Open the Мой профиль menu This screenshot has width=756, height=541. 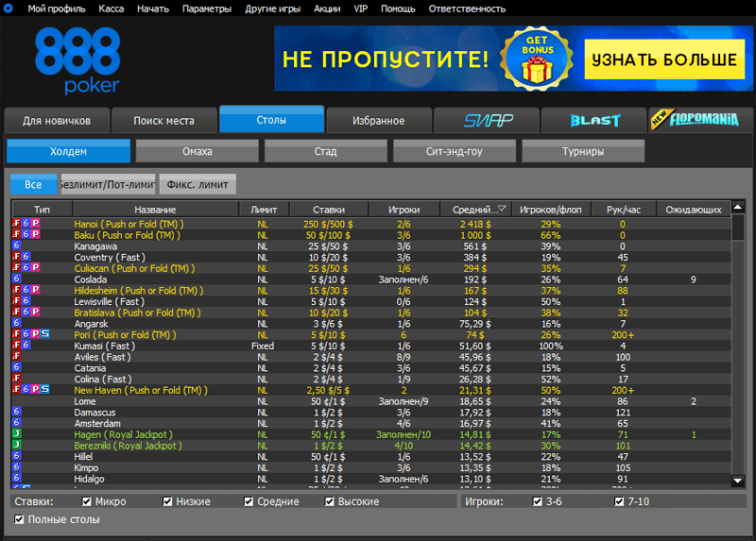coord(57,8)
